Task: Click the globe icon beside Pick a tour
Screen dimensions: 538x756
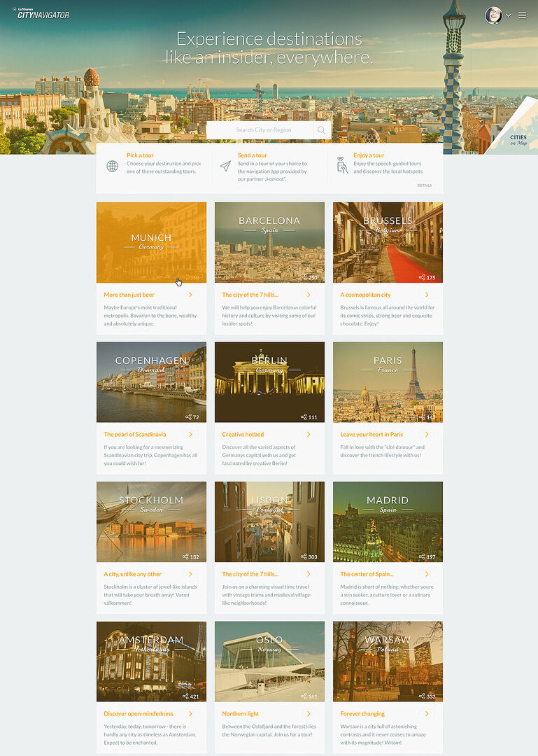Action: coord(112,166)
